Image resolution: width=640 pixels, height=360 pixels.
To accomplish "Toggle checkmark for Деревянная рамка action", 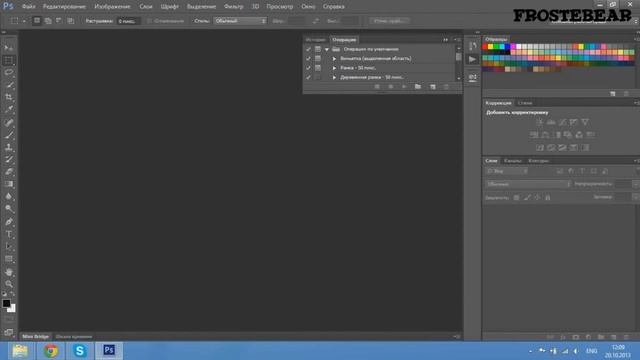I will coord(308,77).
